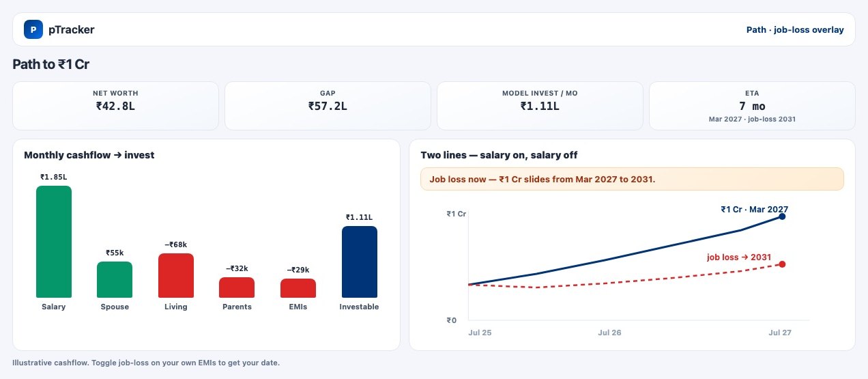Click the EMIs axis label

click(x=298, y=307)
